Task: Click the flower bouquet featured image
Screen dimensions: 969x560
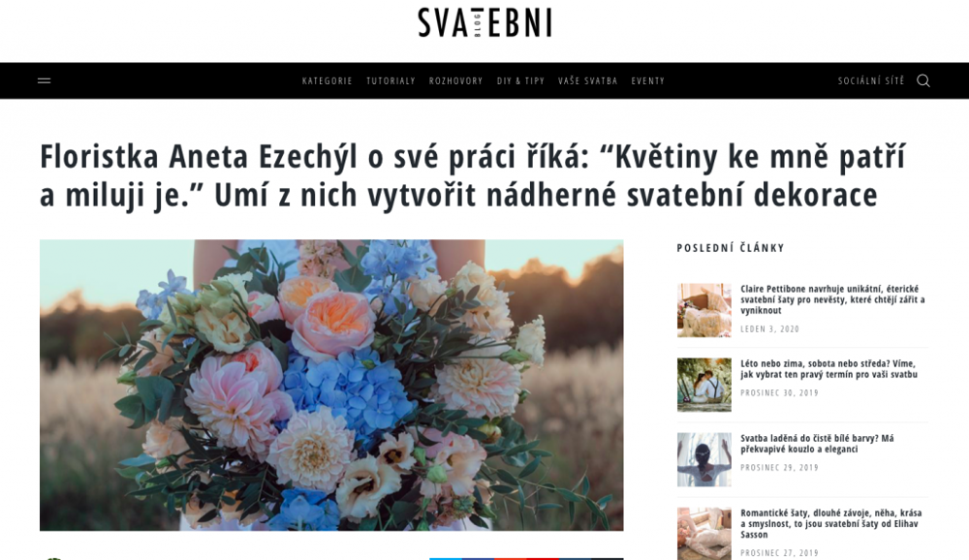Action: 331,385
